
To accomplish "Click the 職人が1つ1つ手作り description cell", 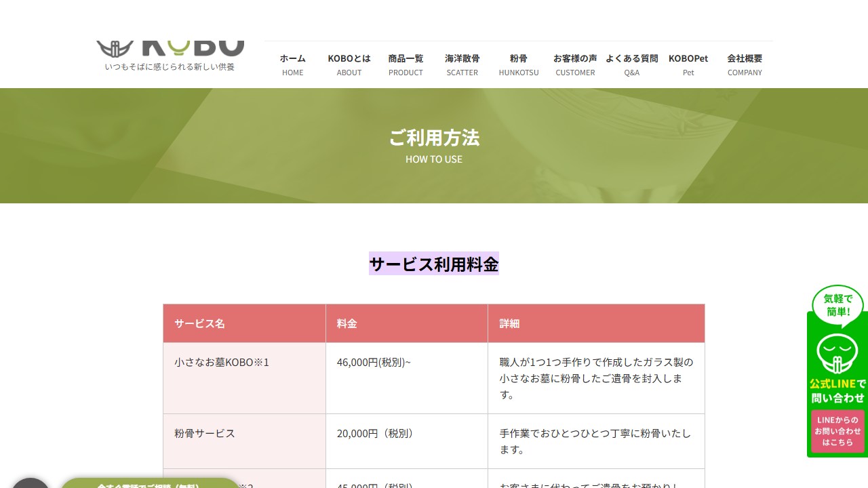I will (x=596, y=378).
